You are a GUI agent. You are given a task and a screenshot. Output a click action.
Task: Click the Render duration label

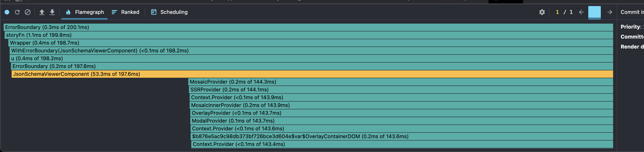pyautogui.click(x=632, y=47)
